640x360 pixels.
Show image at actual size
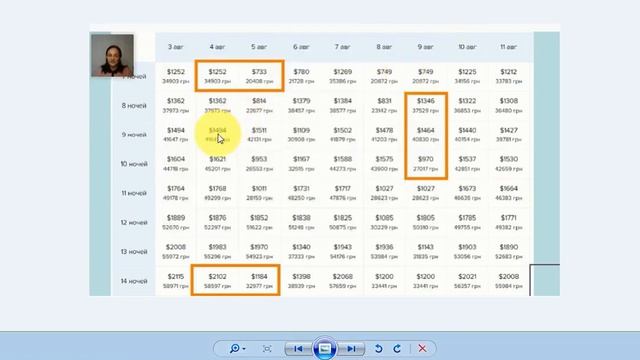(x=267, y=349)
